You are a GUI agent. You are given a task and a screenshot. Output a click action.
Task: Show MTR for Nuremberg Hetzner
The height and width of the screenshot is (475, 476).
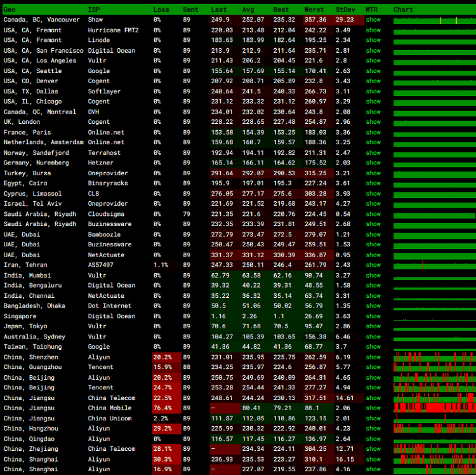[x=373, y=163]
